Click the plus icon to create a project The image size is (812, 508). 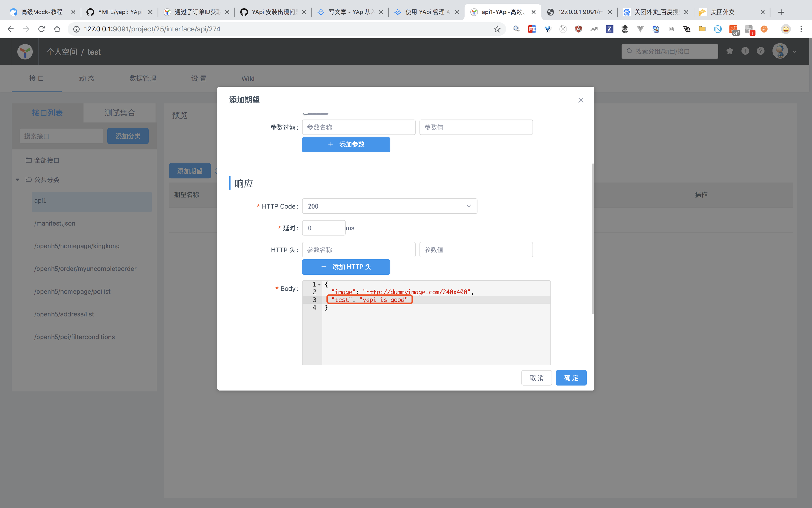745,51
